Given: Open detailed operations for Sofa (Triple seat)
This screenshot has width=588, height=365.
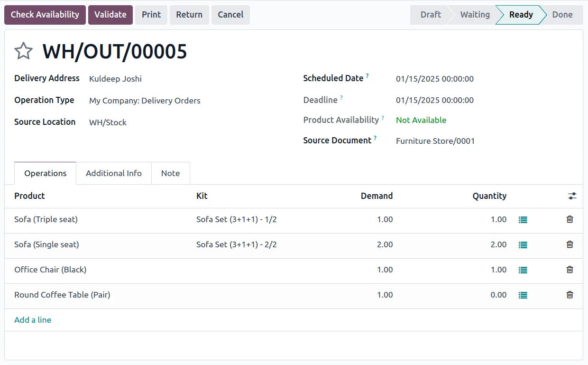Looking at the screenshot, I should [x=523, y=220].
